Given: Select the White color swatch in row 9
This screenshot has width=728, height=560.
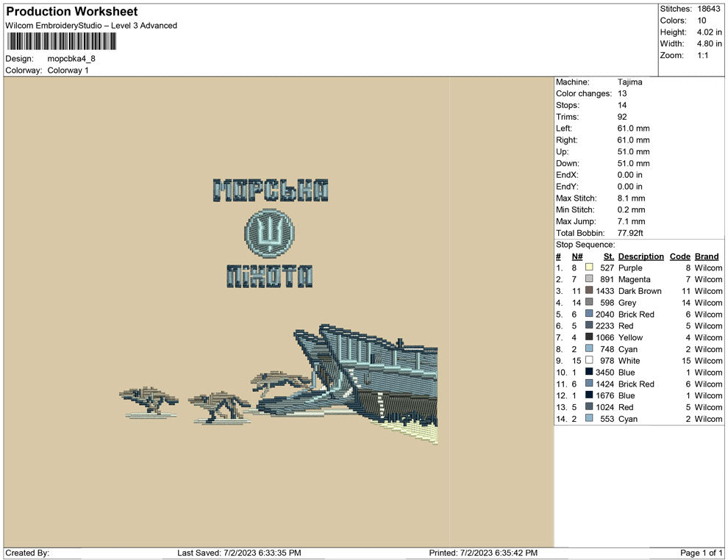Looking at the screenshot, I should point(589,360).
